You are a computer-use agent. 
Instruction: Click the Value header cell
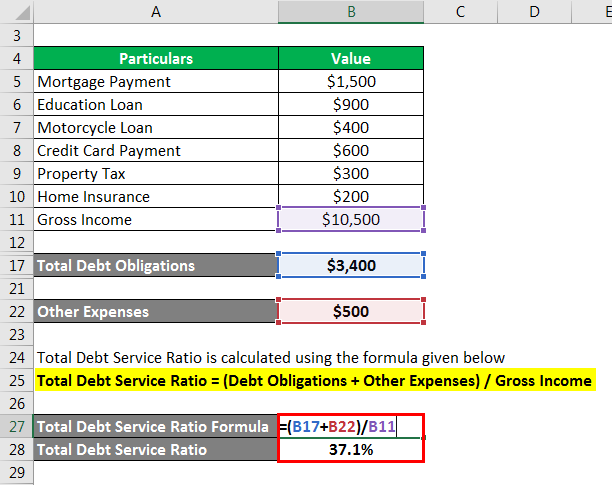tap(351, 59)
